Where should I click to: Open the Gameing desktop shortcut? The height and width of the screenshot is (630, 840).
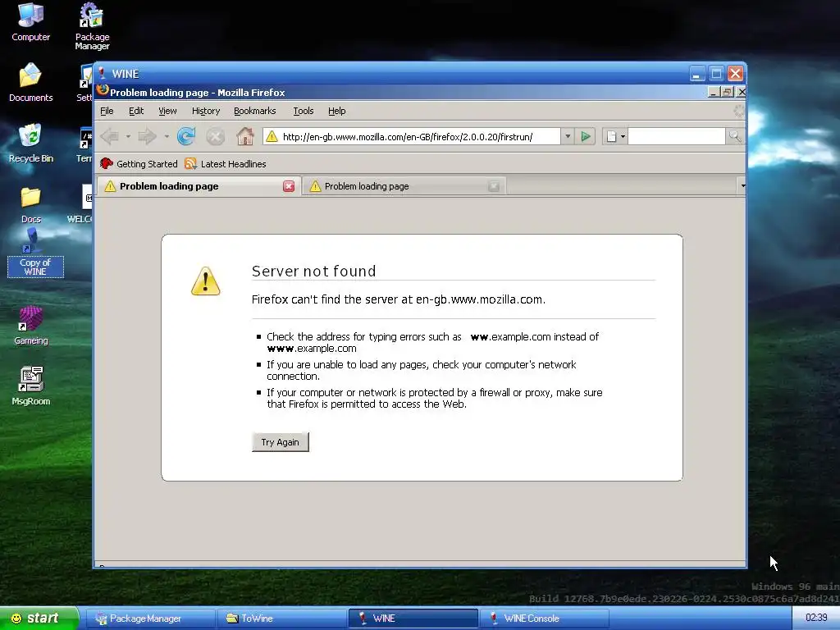[x=30, y=326]
